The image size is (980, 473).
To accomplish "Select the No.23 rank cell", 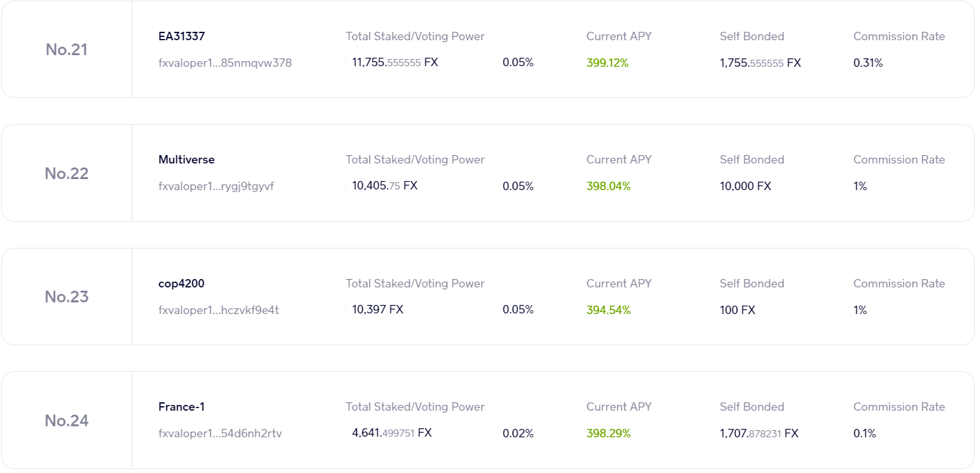I will (66, 297).
